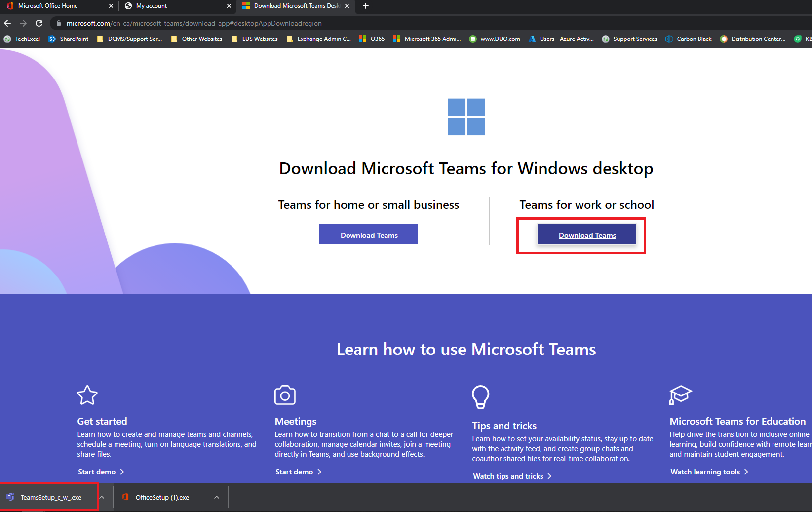Click the browser Forward arrow
Viewport: 812px width, 512px height.
coord(23,23)
